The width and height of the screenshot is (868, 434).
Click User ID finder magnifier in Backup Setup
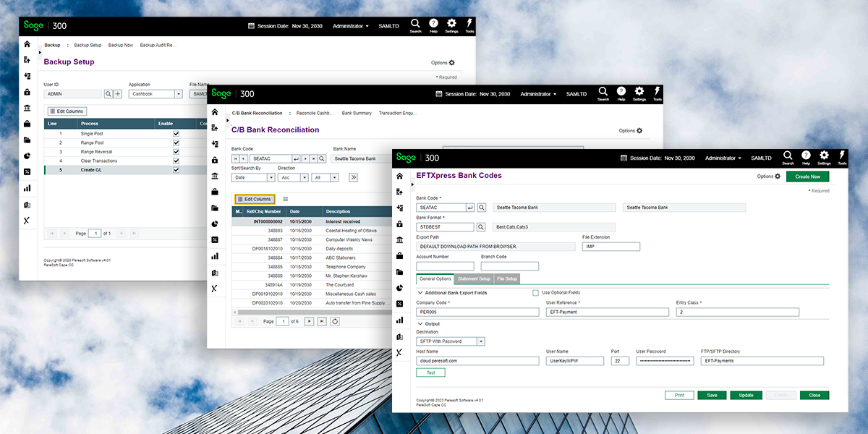click(108, 94)
